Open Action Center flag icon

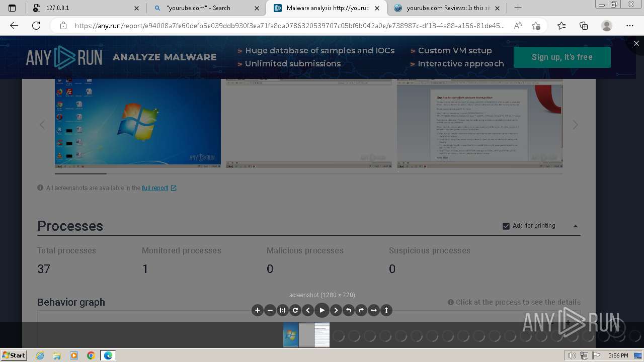pyautogui.click(x=596, y=355)
